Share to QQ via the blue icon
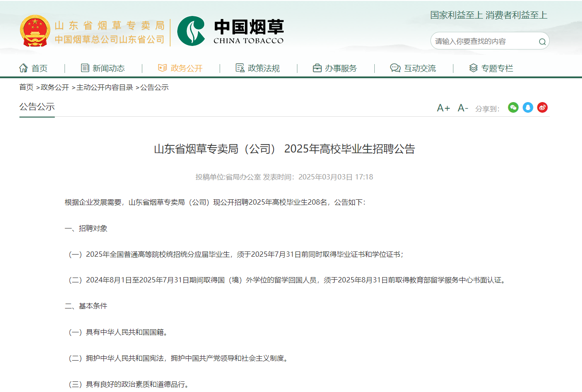 (528, 107)
